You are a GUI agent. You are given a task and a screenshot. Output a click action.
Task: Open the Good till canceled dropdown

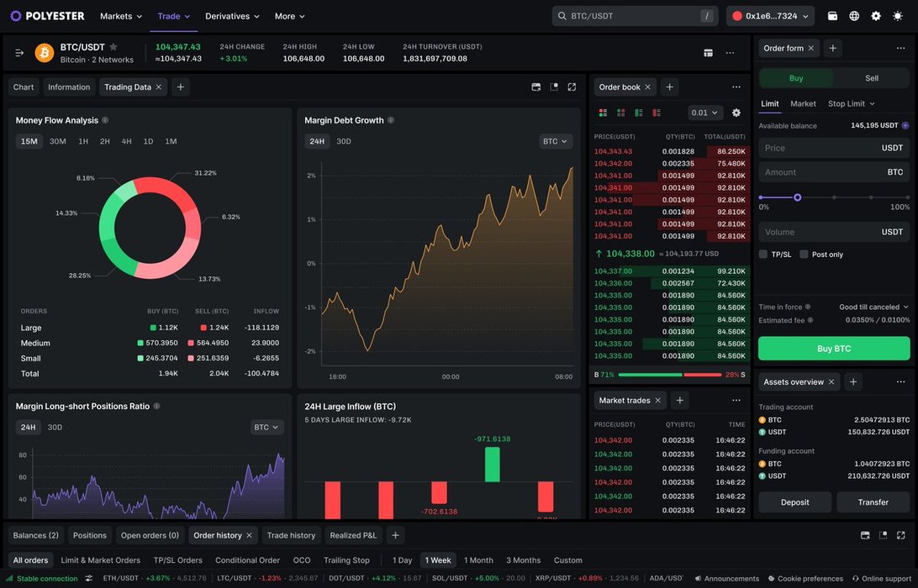click(x=873, y=307)
